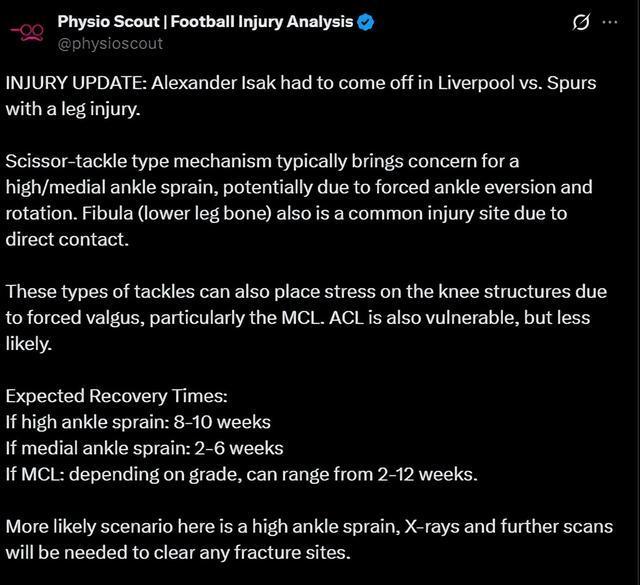The width and height of the screenshot is (640, 585).
Task: Click the 'If medial ankle sprain: 2-6 weeks' line
Action: pyautogui.click(x=144, y=448)
